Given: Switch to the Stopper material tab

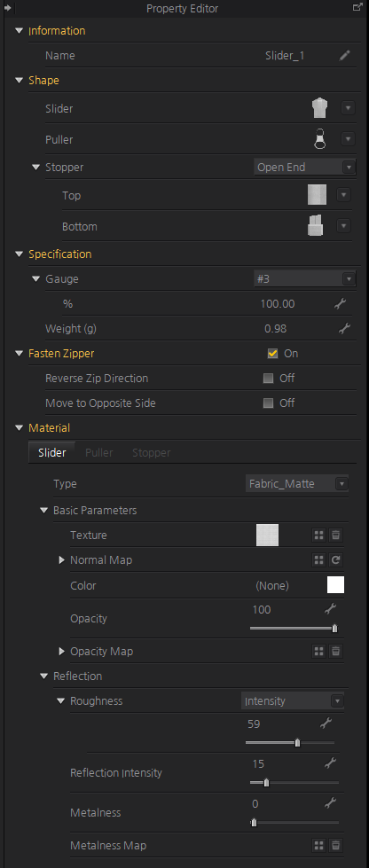Looking at the screenshot, I should click(152, 453).
